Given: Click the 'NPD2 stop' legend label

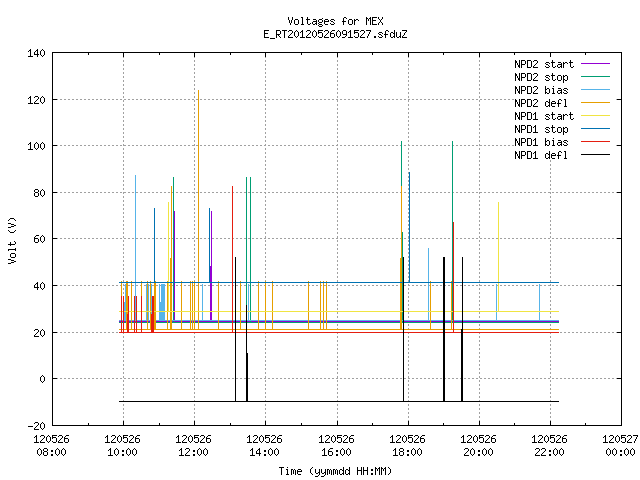Looking at the screenshot, I should (541, 77).
